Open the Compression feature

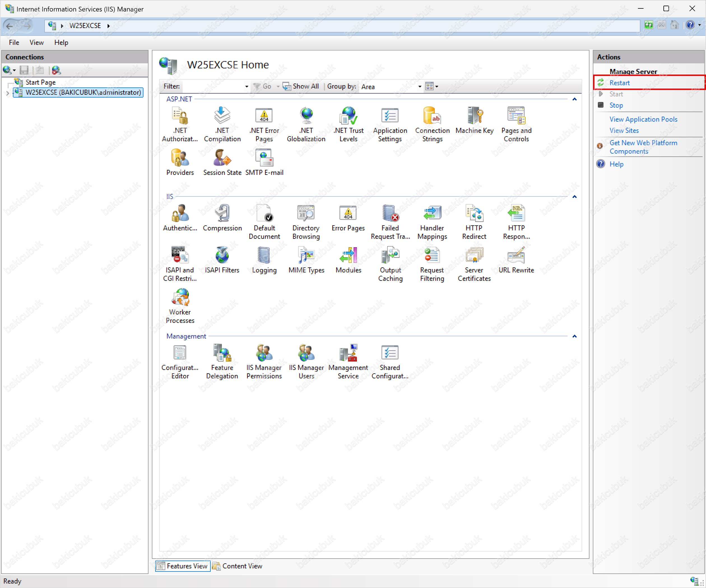click(x=222, y=218)
